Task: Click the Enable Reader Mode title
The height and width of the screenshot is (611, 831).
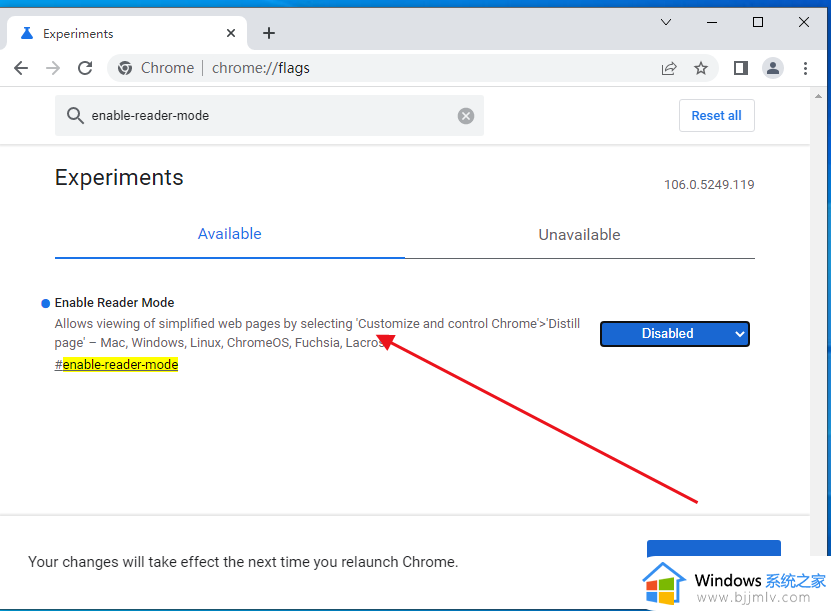Action: 114,303
